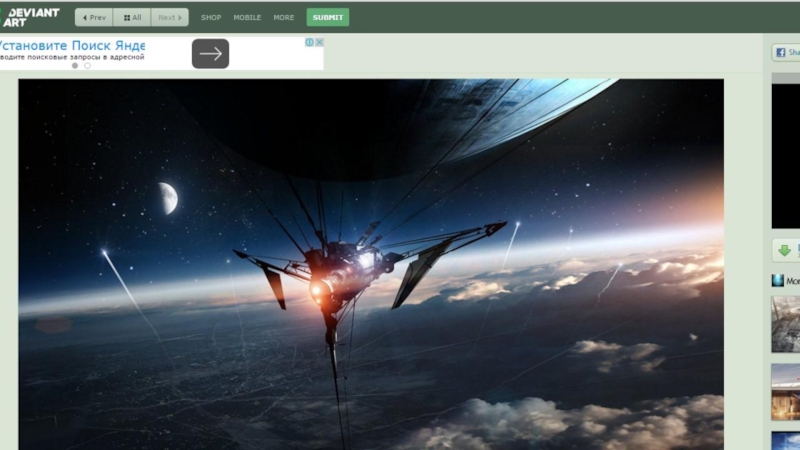The image size is (800, 450).
Task: Open the Yandex search ad headline
Action: click(x=72, y=46)
